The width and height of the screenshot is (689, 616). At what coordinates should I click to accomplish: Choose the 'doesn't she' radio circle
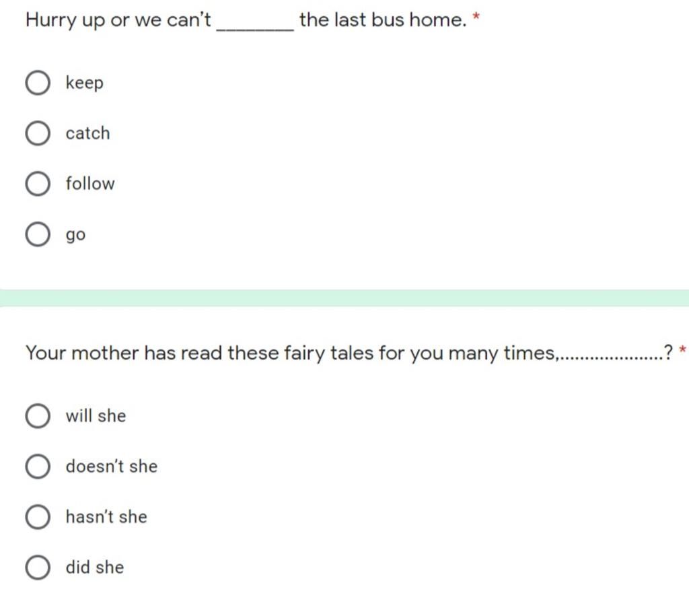[x=38, y=467]
